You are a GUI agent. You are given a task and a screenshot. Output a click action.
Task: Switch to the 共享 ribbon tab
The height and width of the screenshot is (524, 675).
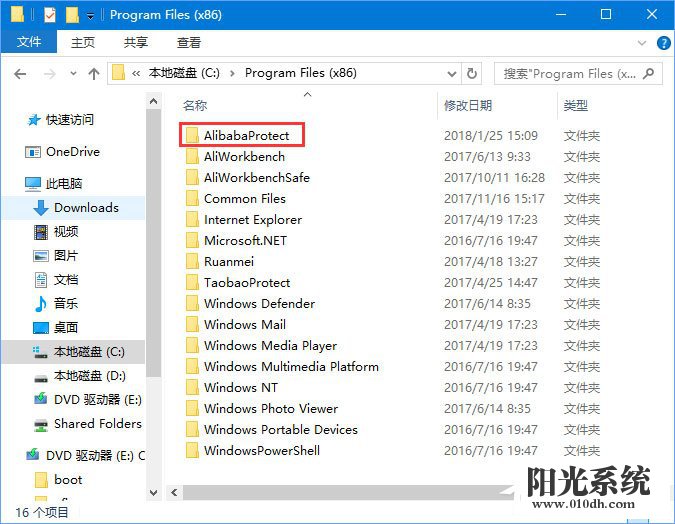click(136, 42)
